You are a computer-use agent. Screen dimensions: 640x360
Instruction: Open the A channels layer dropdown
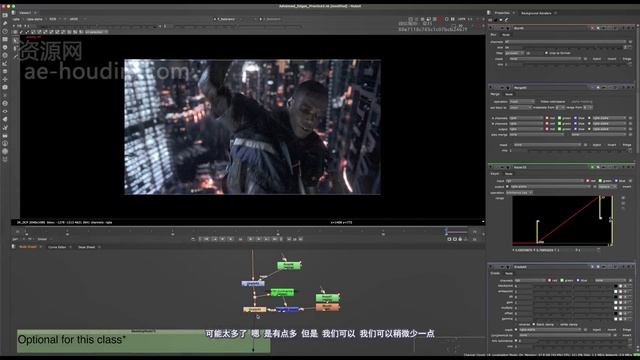(526, 118)
